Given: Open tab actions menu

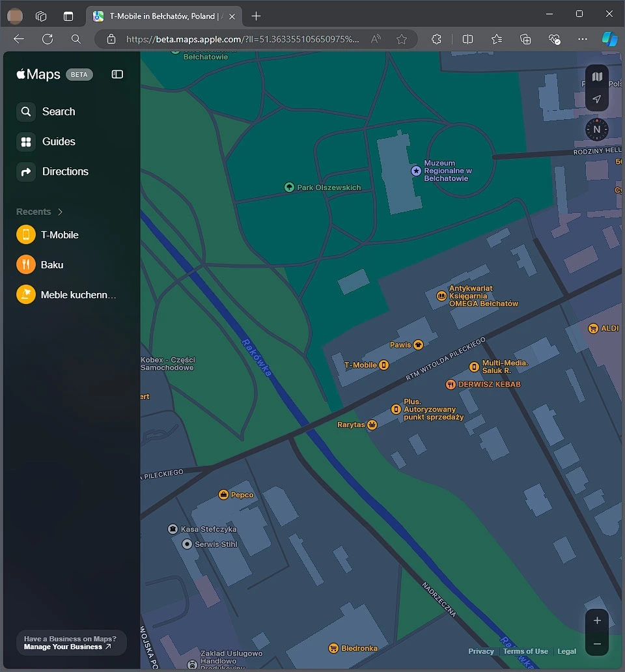Looking at the screenshot, I should click(x=68, y=16).
